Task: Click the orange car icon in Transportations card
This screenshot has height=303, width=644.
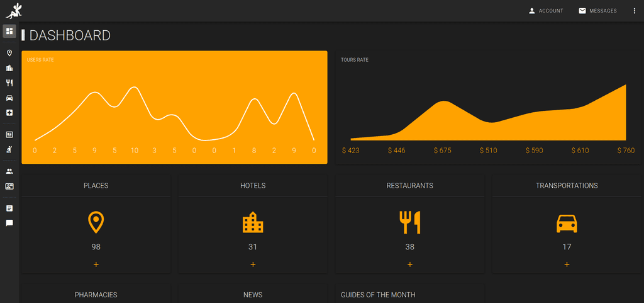Action: click(x=567, y=224)
